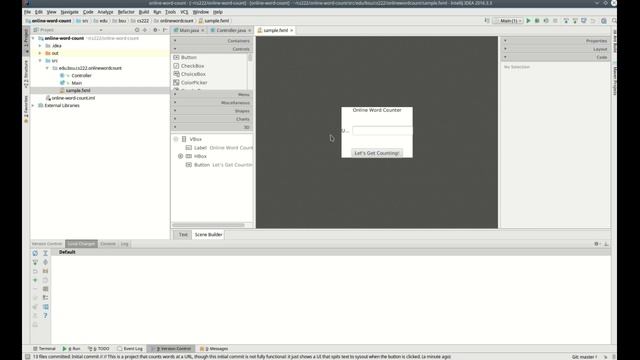Click the refresh changes icon in Version Control
The height and width of the screenshot is (360, 640).
click(35, 253)
